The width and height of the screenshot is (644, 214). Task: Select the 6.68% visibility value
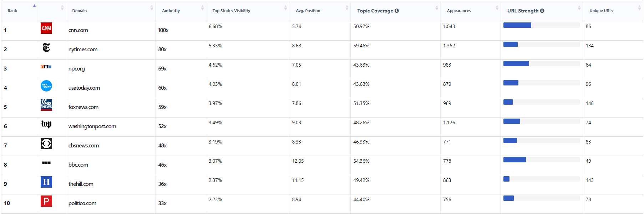pyautogui.click(x=215, y=26)
